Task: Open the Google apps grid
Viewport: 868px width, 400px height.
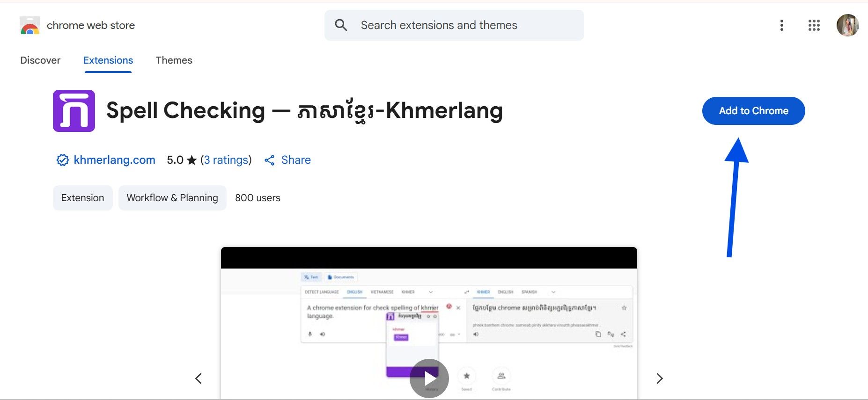Action: [x=814, y=25]
